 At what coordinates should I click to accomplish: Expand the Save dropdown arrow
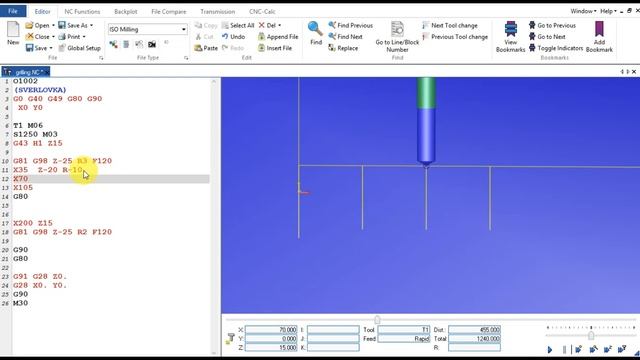click(51, 48)
